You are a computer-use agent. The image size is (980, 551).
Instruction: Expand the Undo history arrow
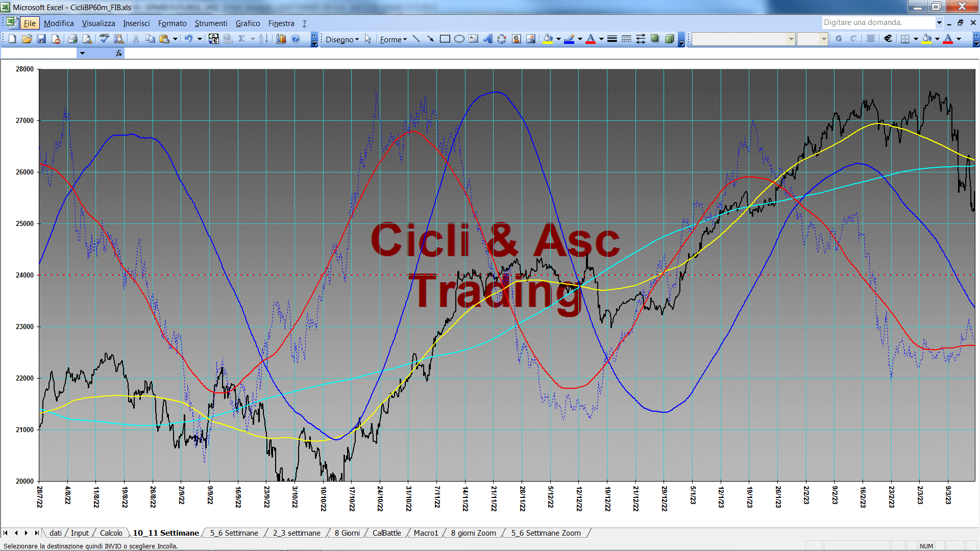coord(200,39)
